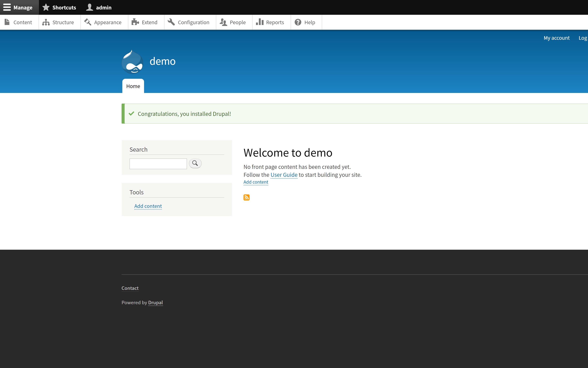Open the Extend admin menu label
588x368 pixels.
(150, 22)
